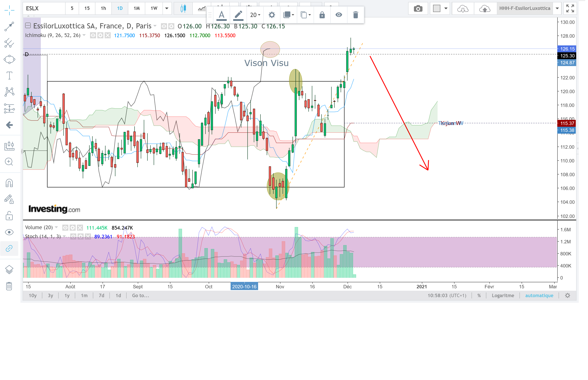Image resolution: width=588 pixels, height=380 pixels.
Task: Open font size 20 dropdown
Action: (x=255, y=15)
